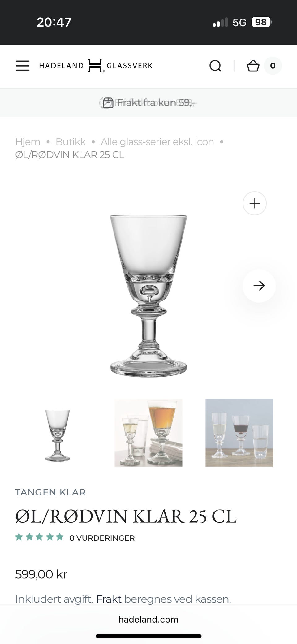The width and height of the screenshot is (297, 644).
Task: Tap the Hadeland Glassverk logo
Action: [x=96, y=66]
